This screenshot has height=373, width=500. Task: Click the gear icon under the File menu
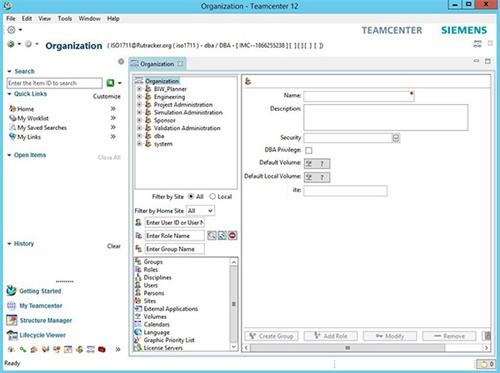11,30
